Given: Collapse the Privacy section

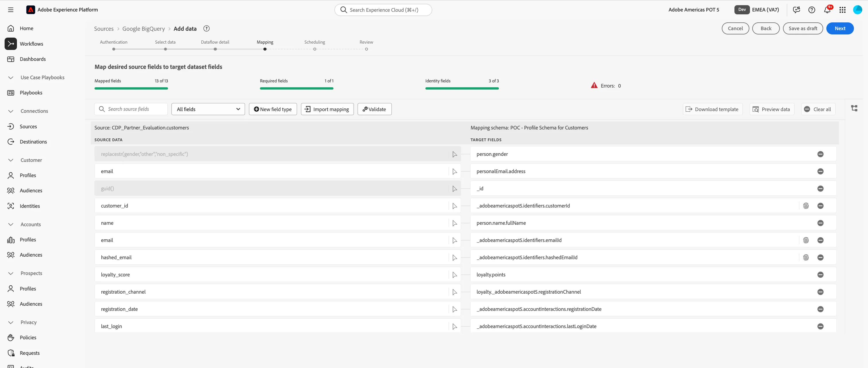Looking at the screenshot, I should (11, 323).
